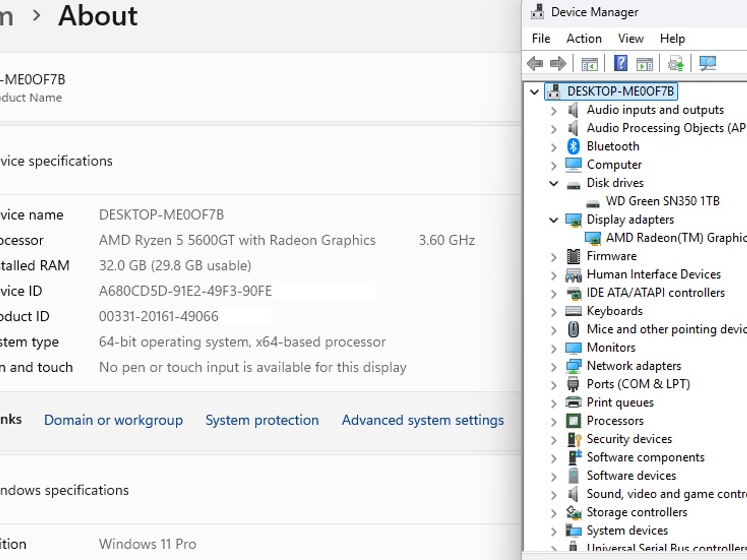The height and width of the screenshot is (560, 747).
Task: Select the Bluetooth icon in device tree
Action: [573, 146]
